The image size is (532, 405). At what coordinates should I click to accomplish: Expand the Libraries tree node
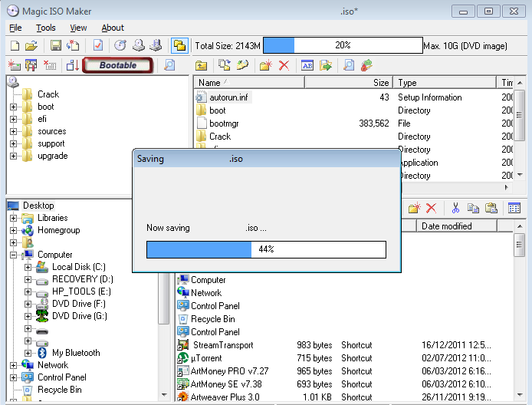(13, 218)
